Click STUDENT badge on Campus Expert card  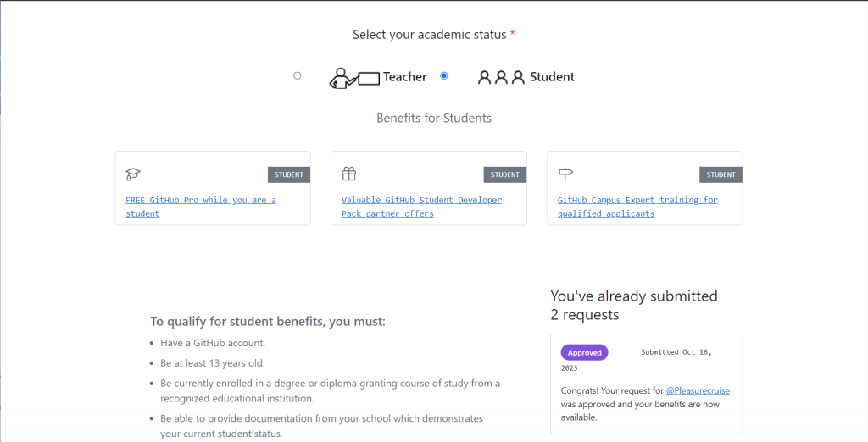721,175
